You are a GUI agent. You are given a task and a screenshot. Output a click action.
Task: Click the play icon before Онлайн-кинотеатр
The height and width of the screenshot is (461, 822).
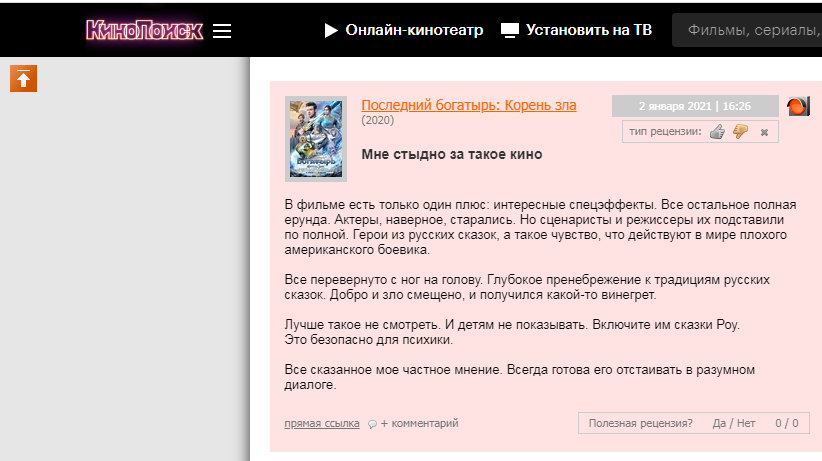pos(331,30)
